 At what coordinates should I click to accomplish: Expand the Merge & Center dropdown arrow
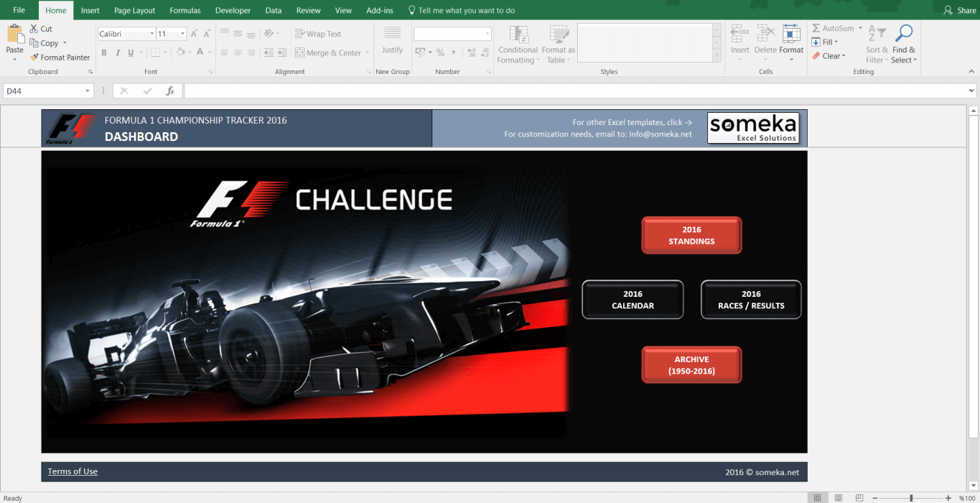click(x=367, y=52)
